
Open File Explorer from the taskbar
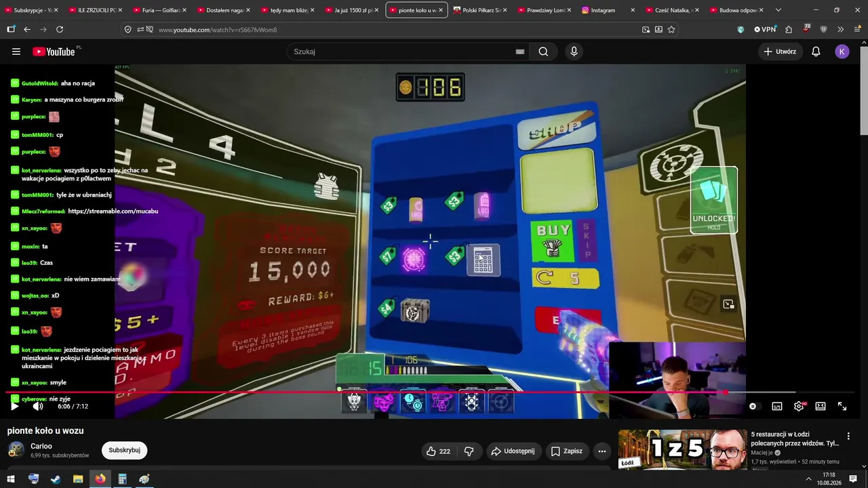78,479
